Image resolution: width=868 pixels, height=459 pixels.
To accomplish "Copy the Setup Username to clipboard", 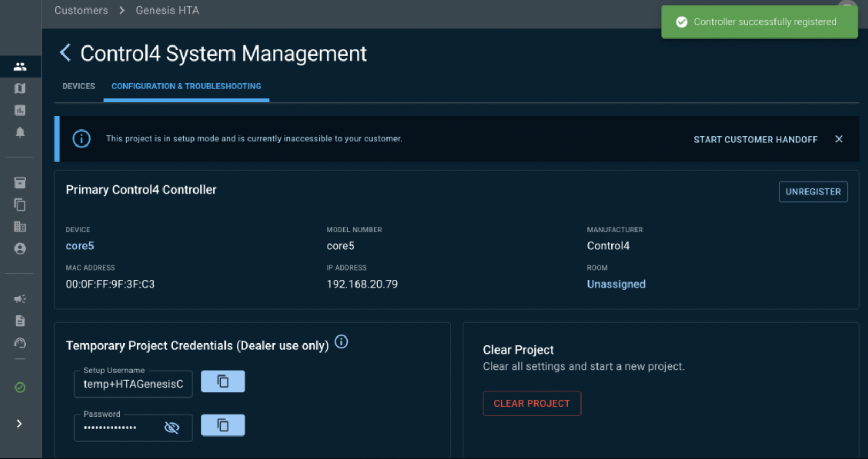I will pyautogui.click(x=223, y=381).
